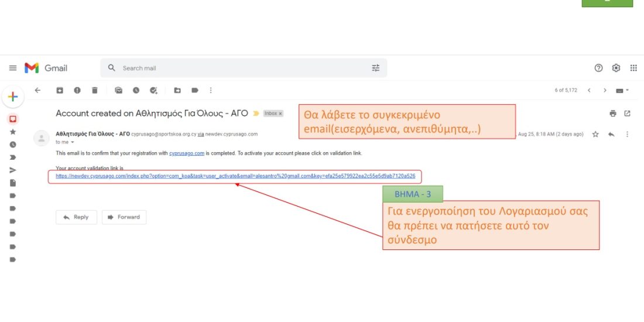This screenshot has height=322, width=644.
Task: Go to the newer email arrow
Action: point(589,90)
